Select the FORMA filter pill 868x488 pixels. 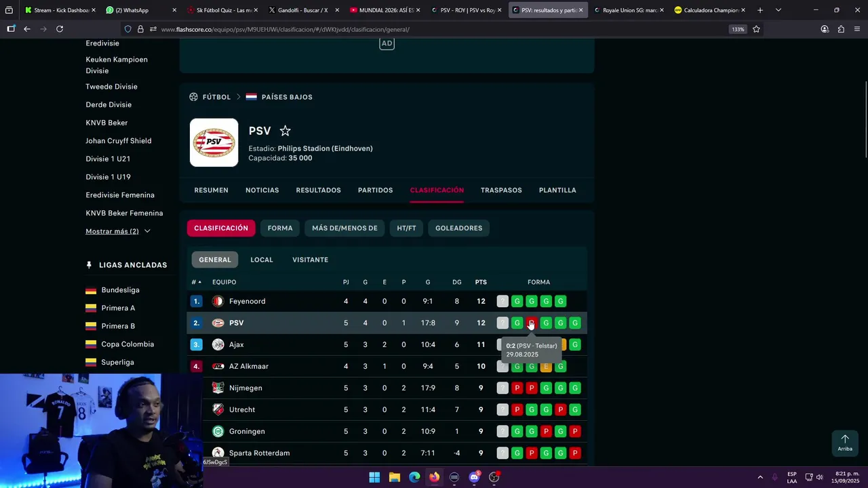pos(280,228)
